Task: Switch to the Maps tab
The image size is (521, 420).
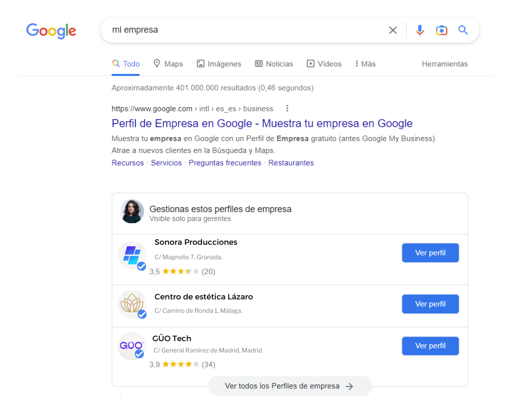Action: (x=168, y=64)
